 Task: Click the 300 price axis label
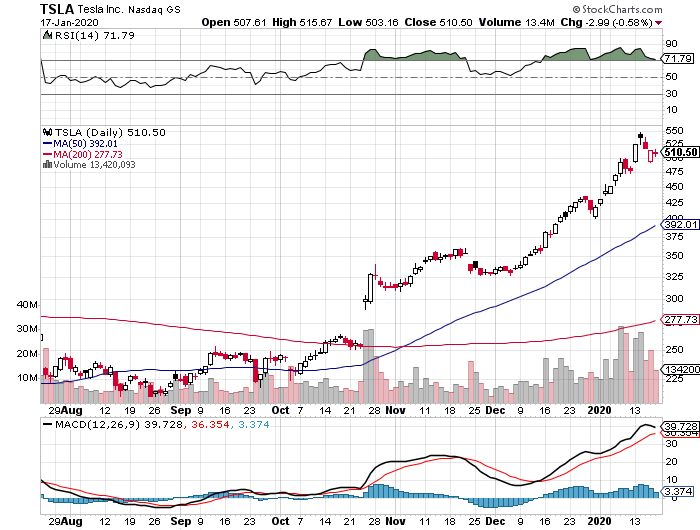click(674, 299)
